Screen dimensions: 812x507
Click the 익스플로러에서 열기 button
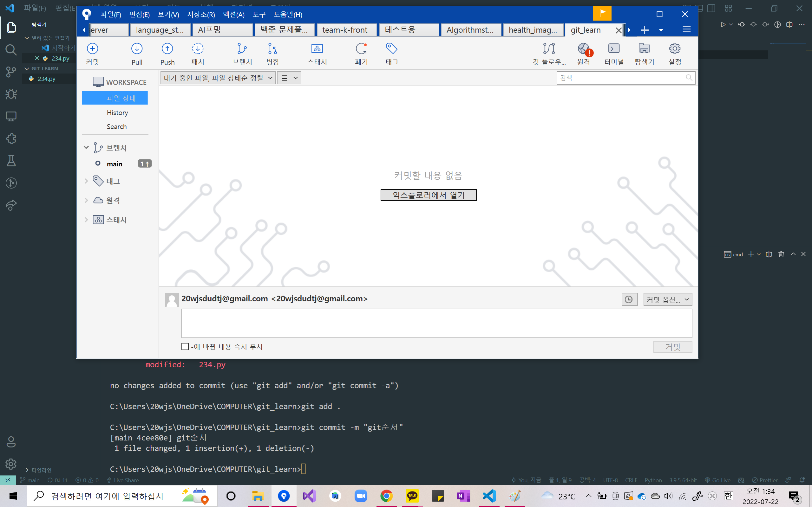[428, 195]
